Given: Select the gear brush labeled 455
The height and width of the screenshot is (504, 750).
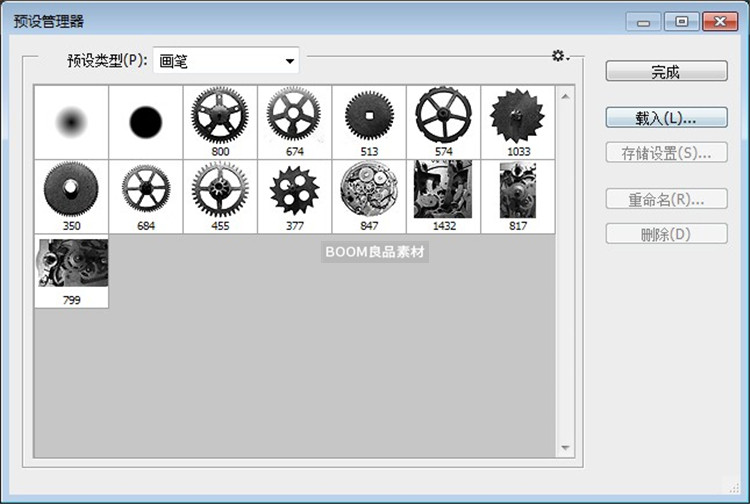Looking at the screenshot, I should pos(220,191).
